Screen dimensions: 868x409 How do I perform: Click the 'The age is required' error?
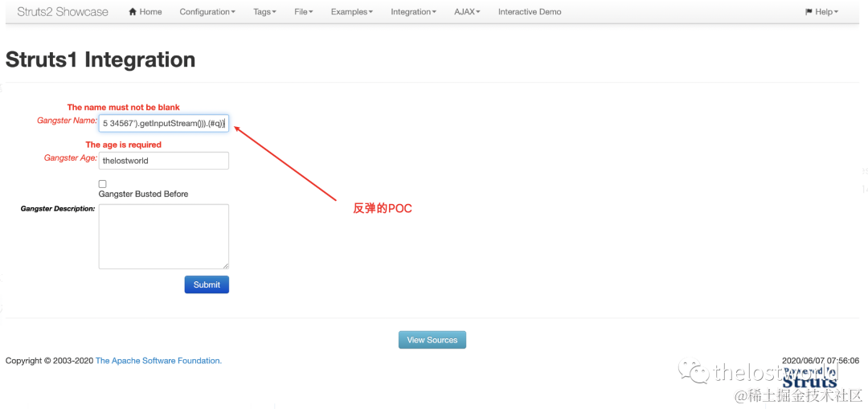pyautogui.click(x=124, y=145)
